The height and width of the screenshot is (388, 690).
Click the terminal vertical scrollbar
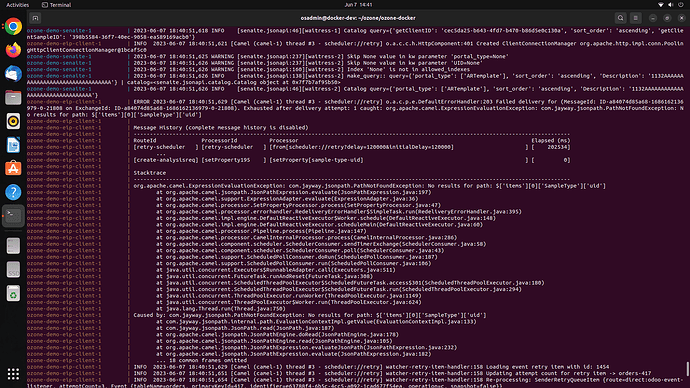(687, 368)
